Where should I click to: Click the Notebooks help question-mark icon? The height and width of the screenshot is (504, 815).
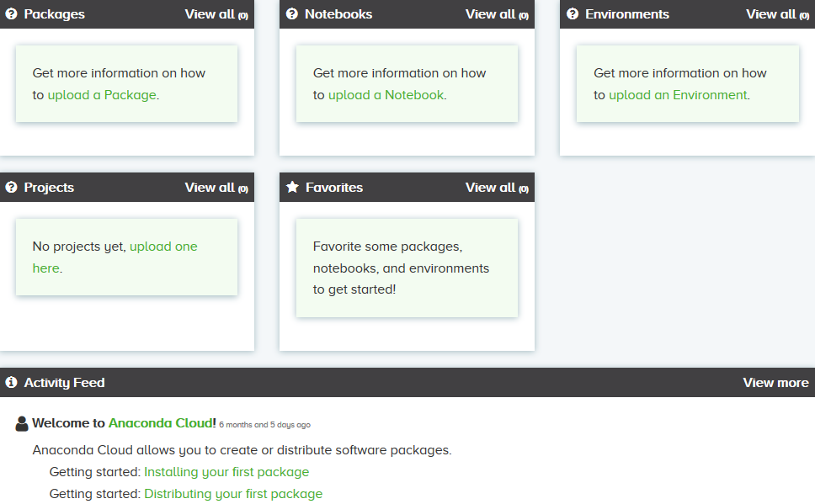tap(292, 14)
